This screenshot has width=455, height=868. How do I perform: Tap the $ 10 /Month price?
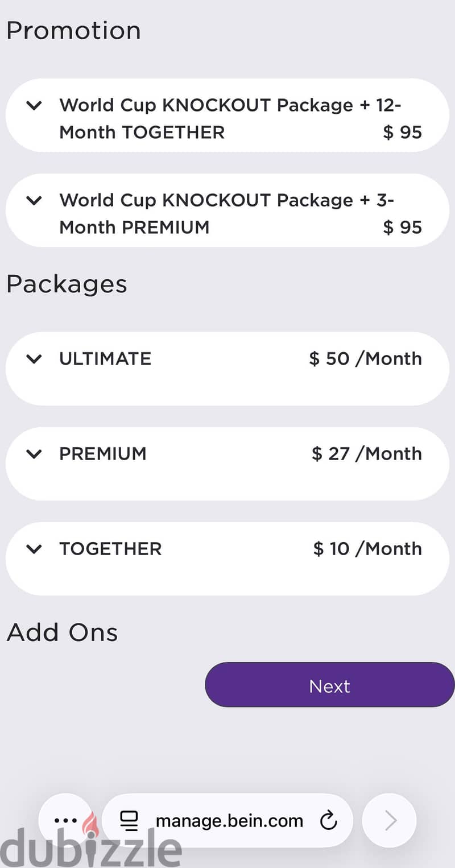368,549
